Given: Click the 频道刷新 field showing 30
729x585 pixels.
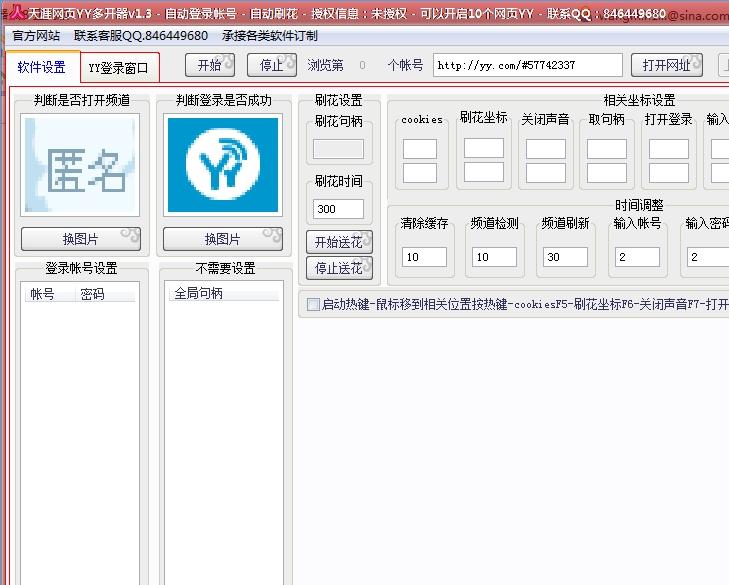Looking at the screenshot, I should coord(565,257).
